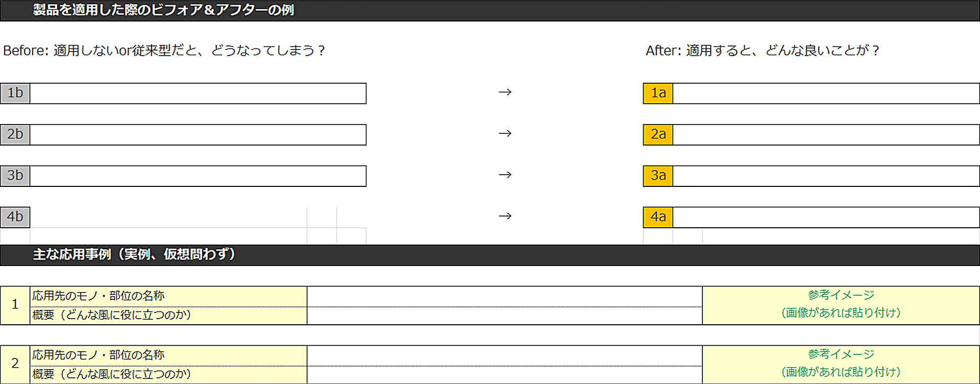Select the 主な応用事例 section header

click(490, 255)
